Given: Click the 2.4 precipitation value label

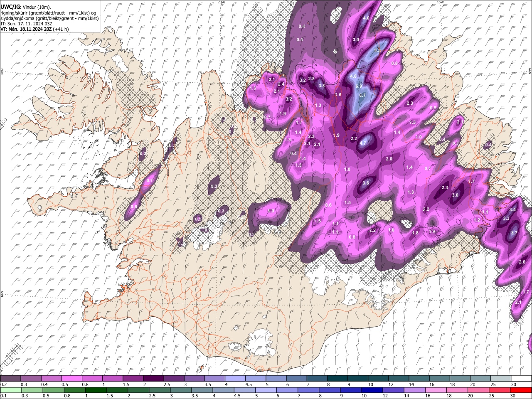Looking at the screenshot, I should coord(281,84).
